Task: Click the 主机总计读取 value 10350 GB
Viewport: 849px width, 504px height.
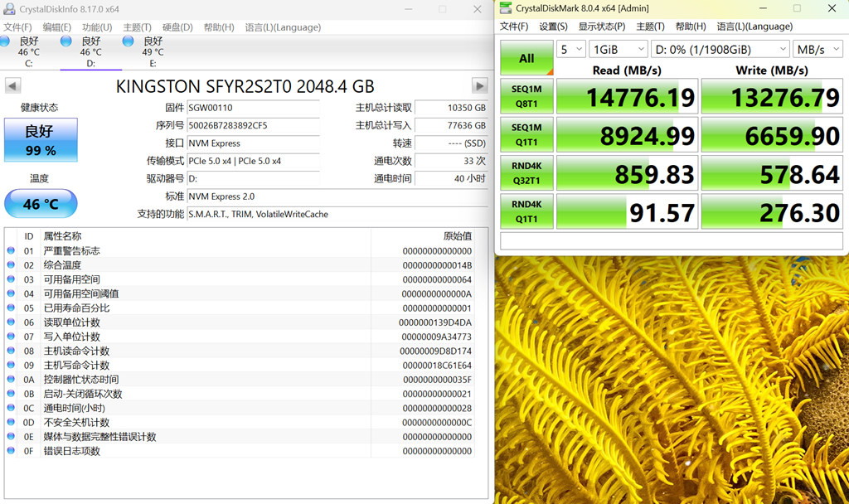Action: [x=451, y=108]
